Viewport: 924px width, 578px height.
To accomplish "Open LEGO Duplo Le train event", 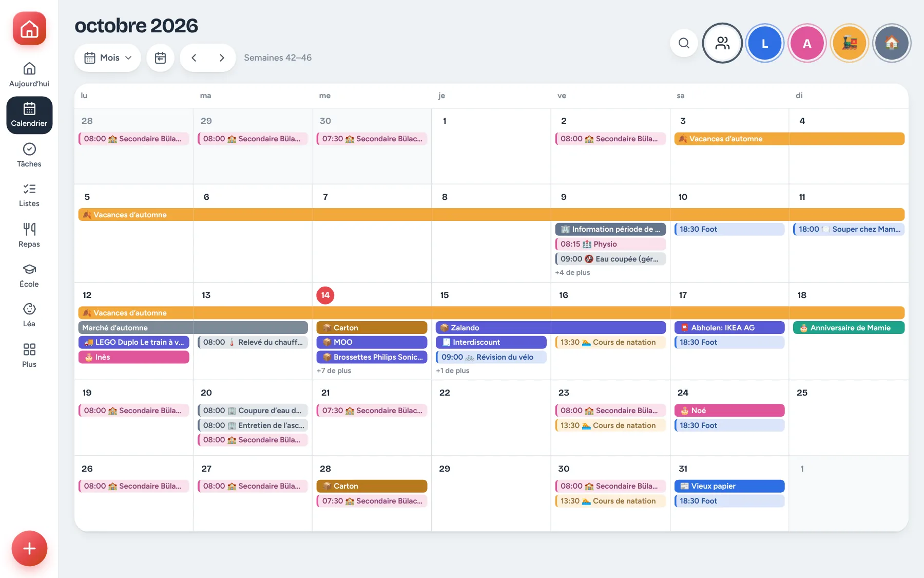I will (x=134, y=342).
